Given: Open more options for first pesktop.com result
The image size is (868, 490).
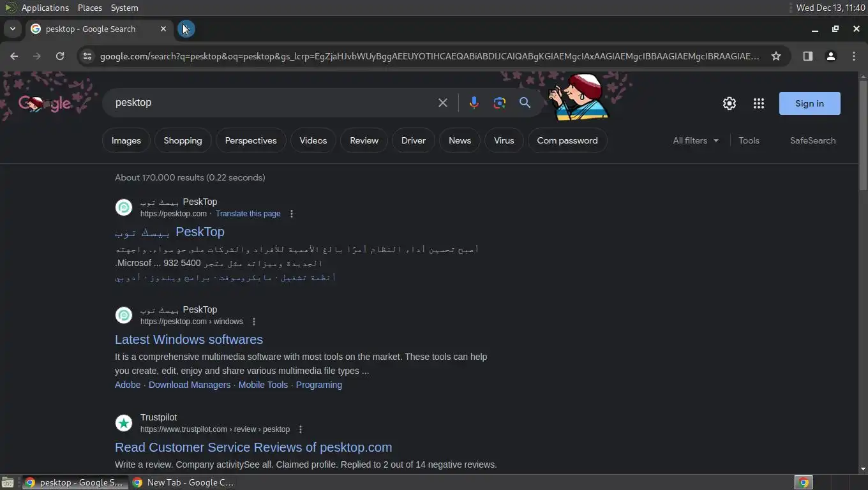Looking at the screenshot, I should (x=292, y=214).
